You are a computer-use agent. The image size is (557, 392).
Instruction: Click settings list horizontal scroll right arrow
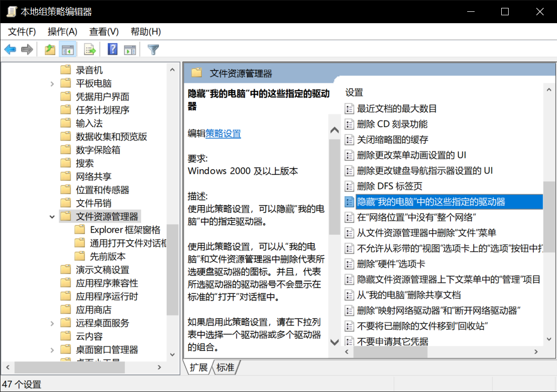[536, 352]
